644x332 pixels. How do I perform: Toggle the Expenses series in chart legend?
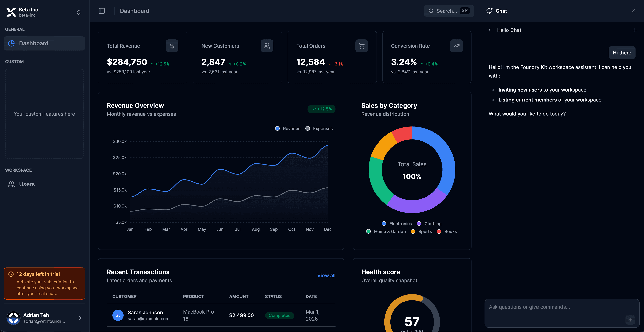coord(319,129)
